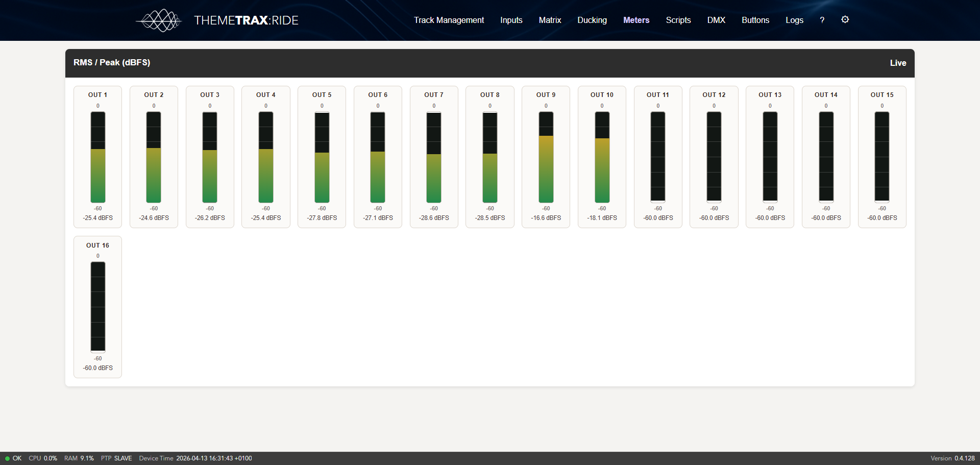Click the OUT 9 level meter bar
Screen dimensions: 980x465
546,157
